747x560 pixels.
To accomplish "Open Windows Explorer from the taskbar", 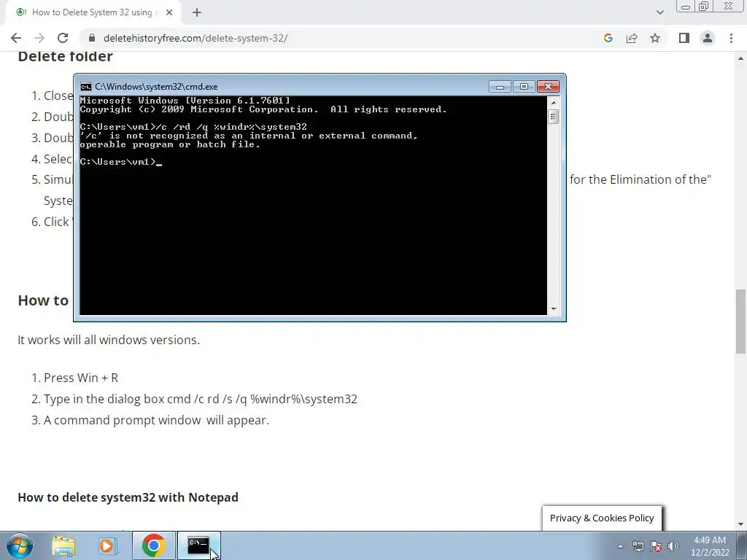I will [x=63, y=545].
